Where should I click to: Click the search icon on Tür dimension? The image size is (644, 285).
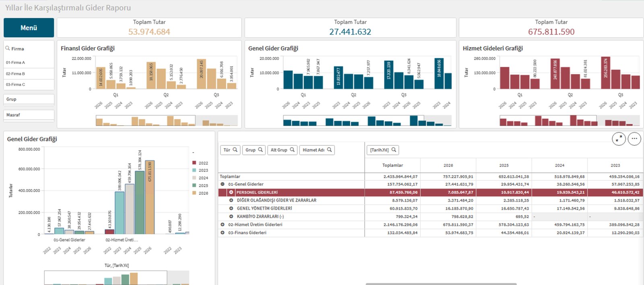click(x=235, y=150)
